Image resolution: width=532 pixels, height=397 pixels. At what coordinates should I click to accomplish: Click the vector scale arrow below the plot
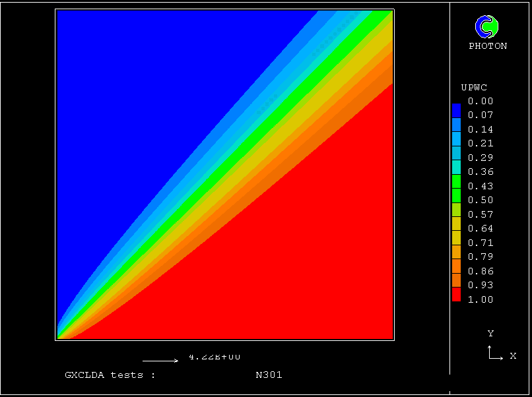(x=160, y=361)
